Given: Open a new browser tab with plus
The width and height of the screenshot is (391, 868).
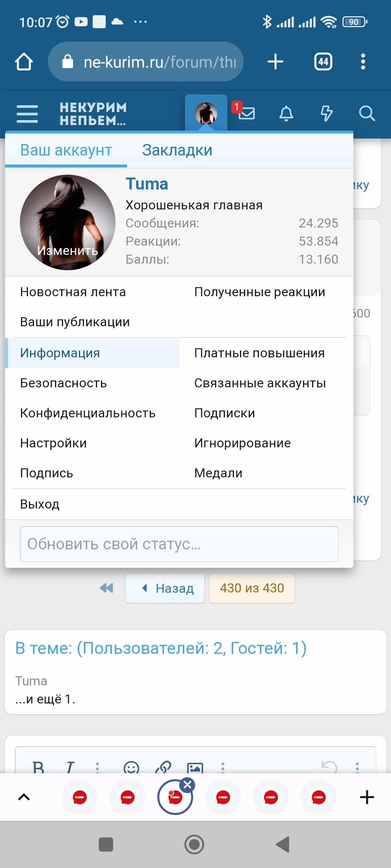Looking at the screenshot, I should pos(275,61).
